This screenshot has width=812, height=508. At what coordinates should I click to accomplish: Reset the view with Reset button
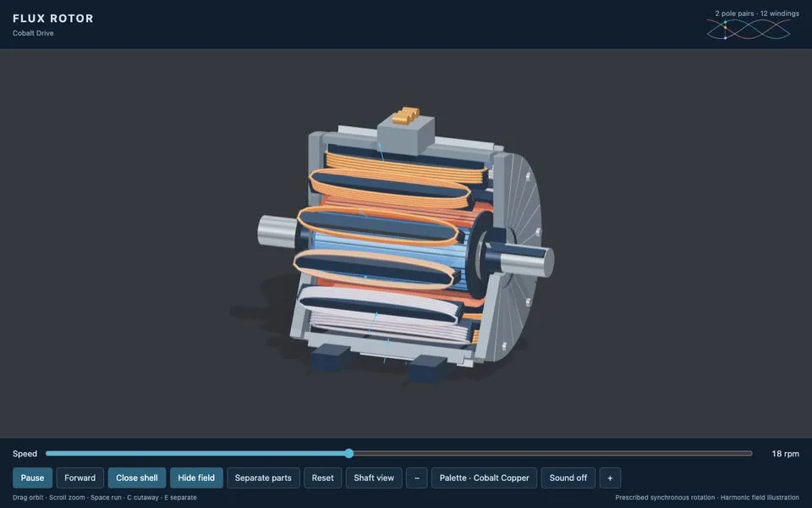point(322,478)
